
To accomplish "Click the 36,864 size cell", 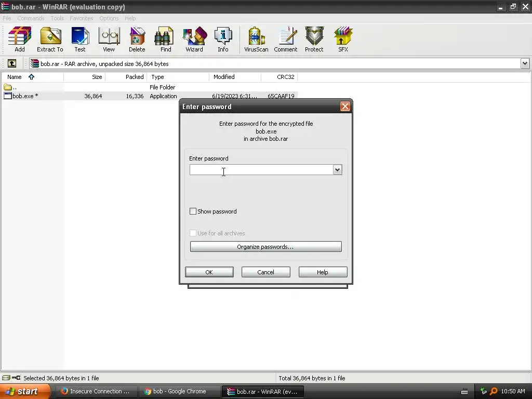I will tap(93, 96).
